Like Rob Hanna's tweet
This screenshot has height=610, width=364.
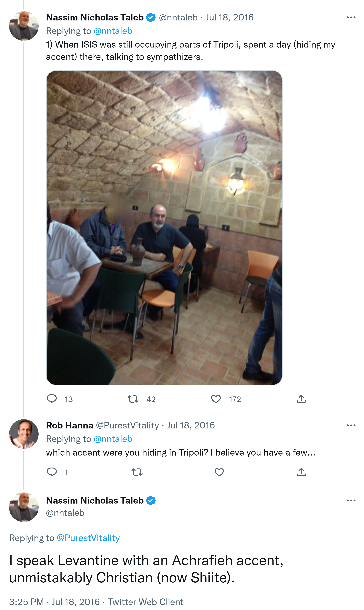click(x=219, y=472)
